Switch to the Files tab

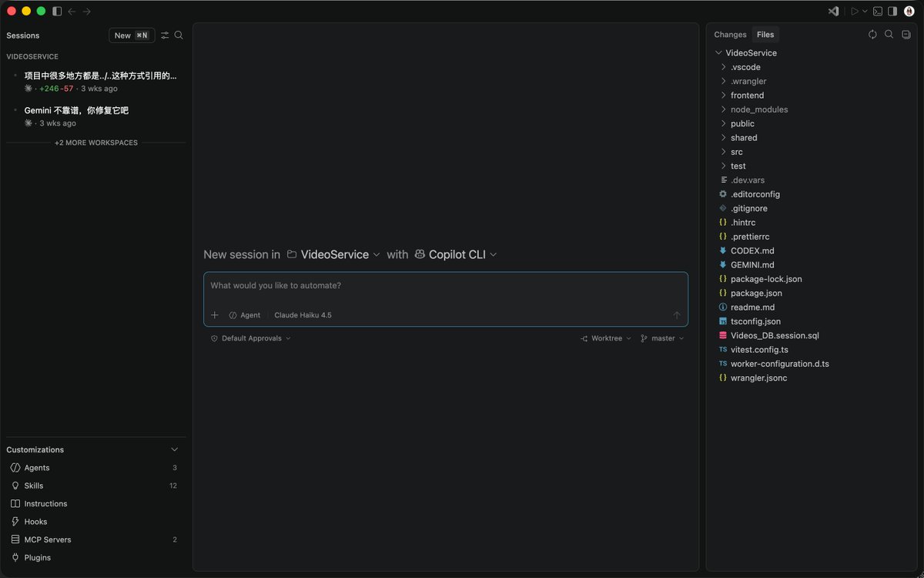(765, 35)
